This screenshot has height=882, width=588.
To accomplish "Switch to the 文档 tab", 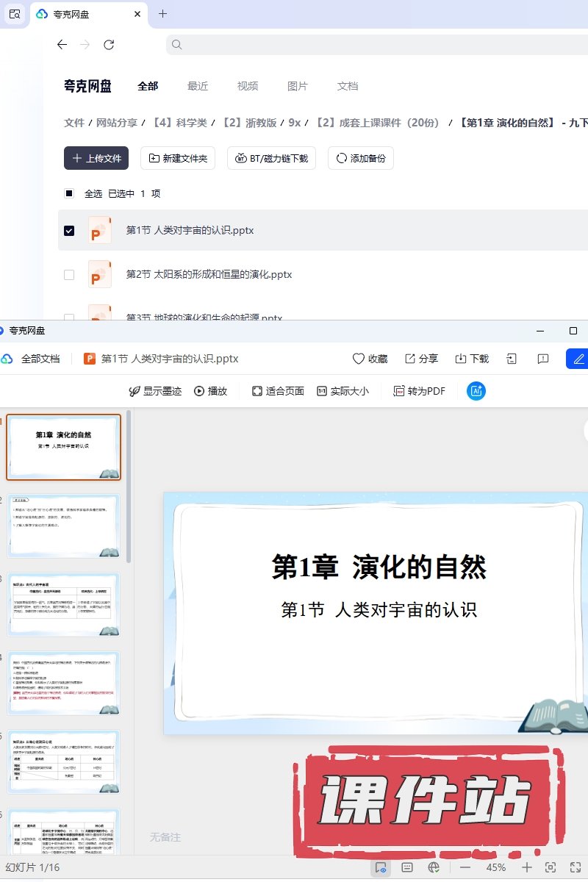I will [x=348, y=86].
